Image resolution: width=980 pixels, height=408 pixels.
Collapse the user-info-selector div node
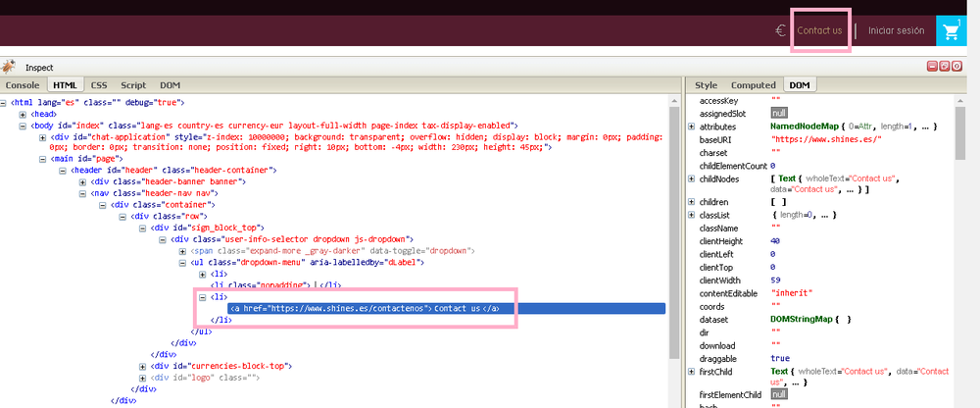tap(163, 239)
